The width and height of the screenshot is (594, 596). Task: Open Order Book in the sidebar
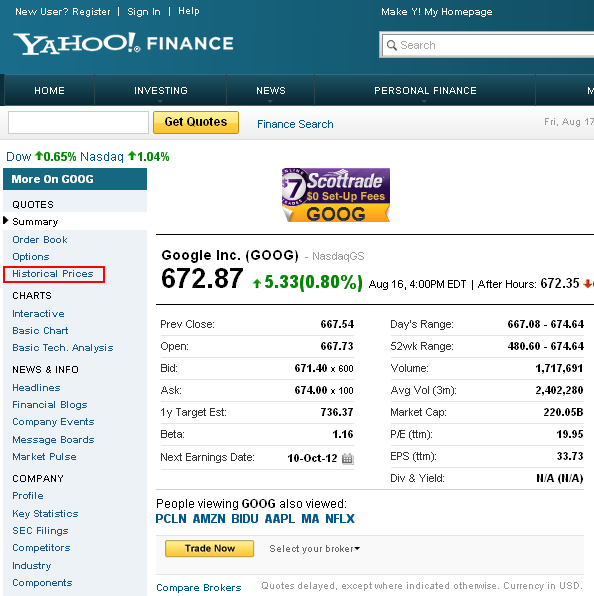(x=40, y=239)
